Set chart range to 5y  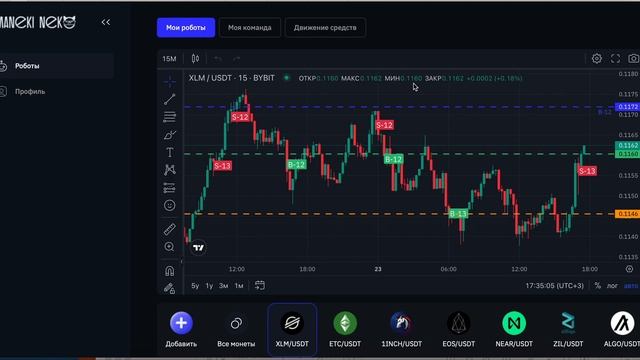point(195,286)
